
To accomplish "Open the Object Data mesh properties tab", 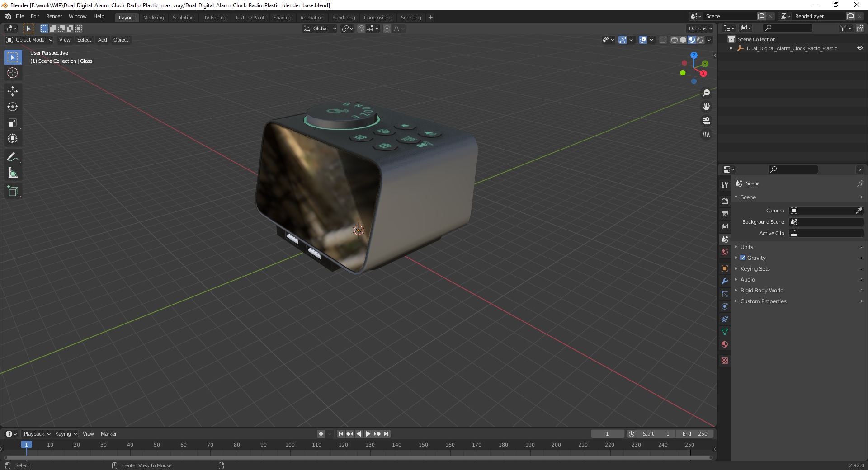I will pyautogui.click(x=725, y=332).
